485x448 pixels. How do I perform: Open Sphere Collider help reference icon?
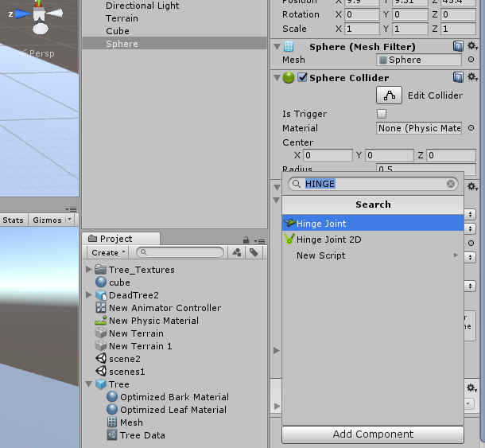coord(458,77)
